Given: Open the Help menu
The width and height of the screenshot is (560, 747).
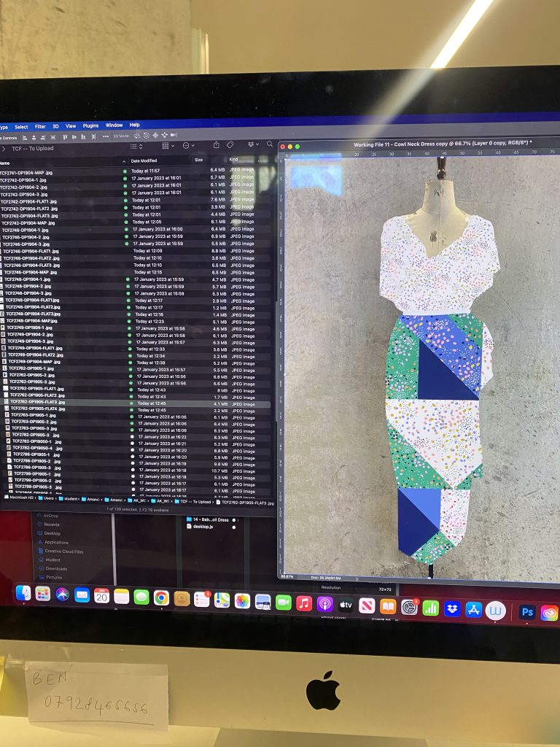Looking at the screenshot, I should click(135, 125).
